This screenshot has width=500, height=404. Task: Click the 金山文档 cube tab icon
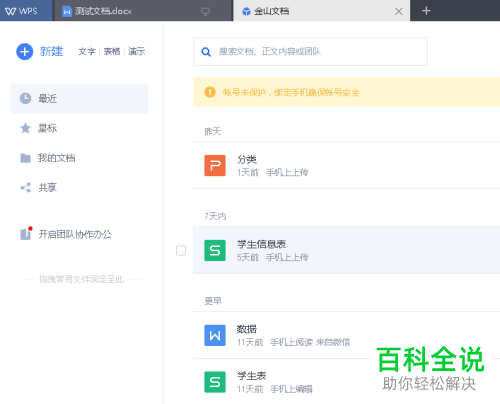pos(246,11)
